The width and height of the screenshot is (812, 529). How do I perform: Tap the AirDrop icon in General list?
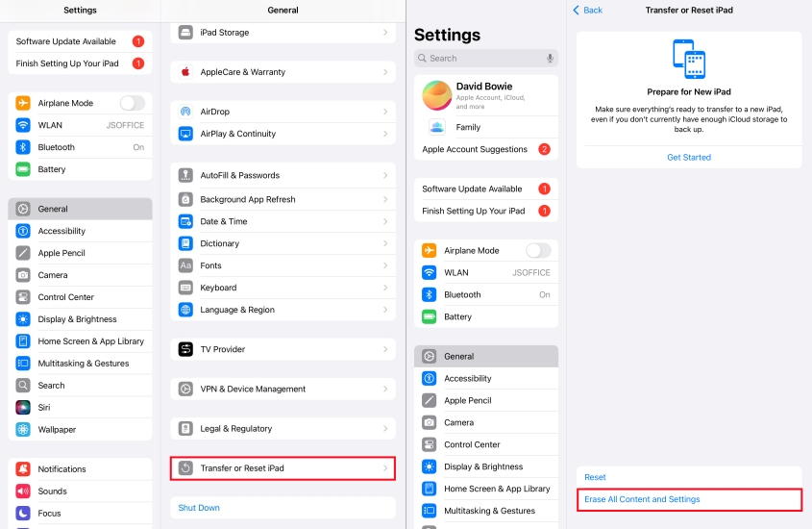tap(185, 112)
